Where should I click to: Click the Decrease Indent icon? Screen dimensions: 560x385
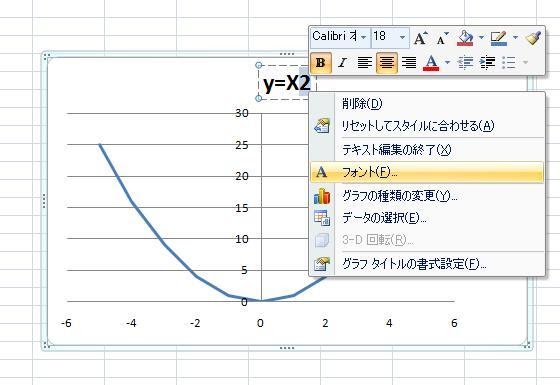point(465,63)
